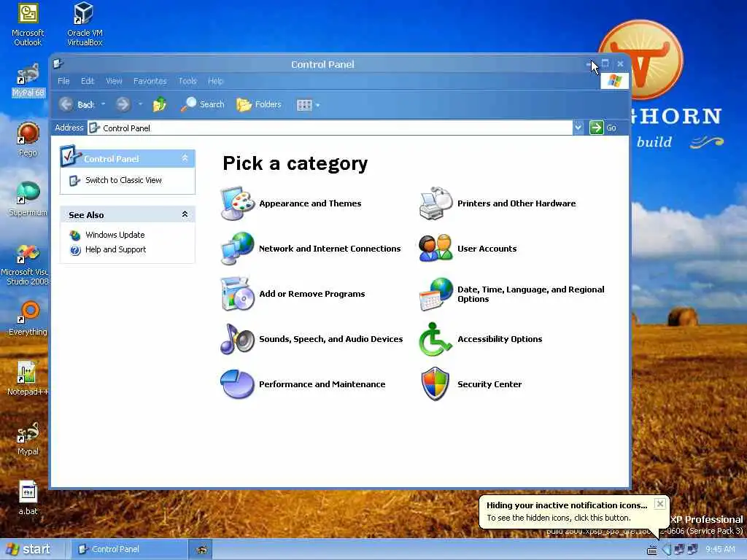This screenshot has height=560, width=747.
Task: Click the Add or Remove Programs icon
Action: [238, 294]
